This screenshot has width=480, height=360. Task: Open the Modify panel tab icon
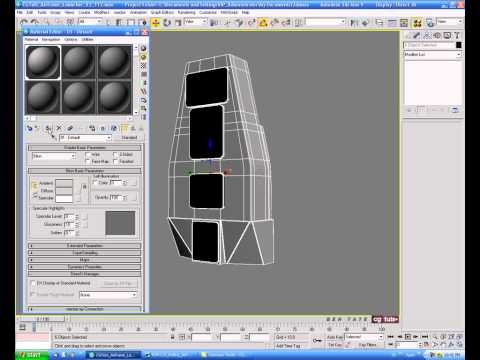tap(417, 35)
